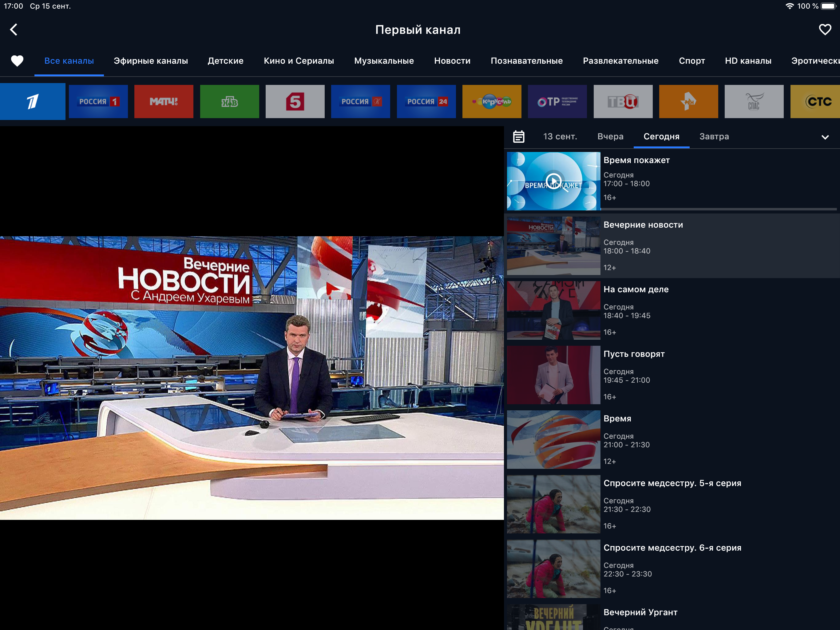Switch to the Россия 24 channel

(x=426, y=102)
